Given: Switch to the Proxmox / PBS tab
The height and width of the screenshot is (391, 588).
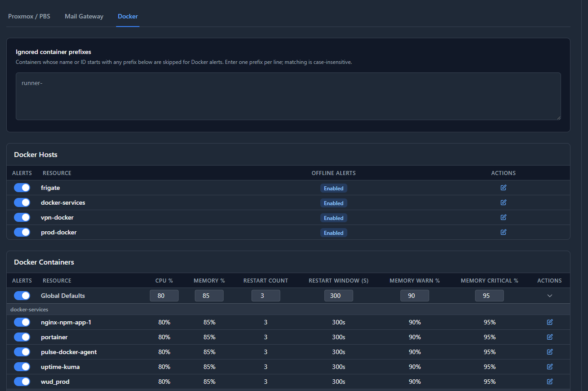Looking at the screenshot, I should click(29, 16).
